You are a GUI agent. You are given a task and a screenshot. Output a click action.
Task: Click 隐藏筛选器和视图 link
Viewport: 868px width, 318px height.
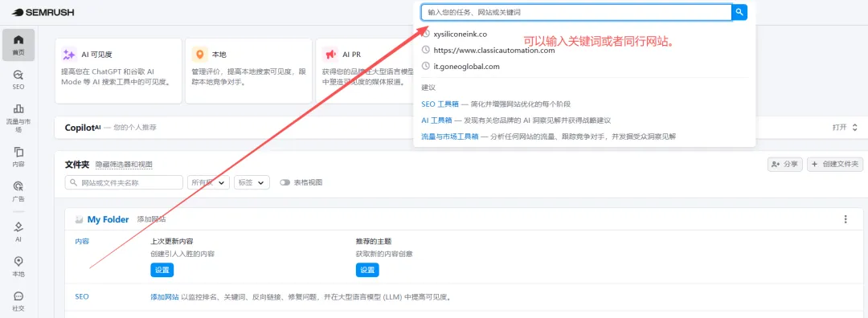pyautogui.click(x=124, y=165)
